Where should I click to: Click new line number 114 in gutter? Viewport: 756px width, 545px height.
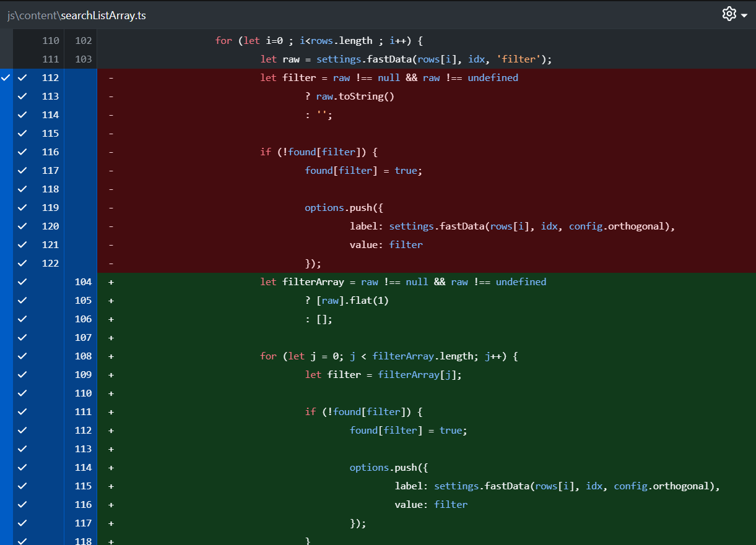pos(83,468)
